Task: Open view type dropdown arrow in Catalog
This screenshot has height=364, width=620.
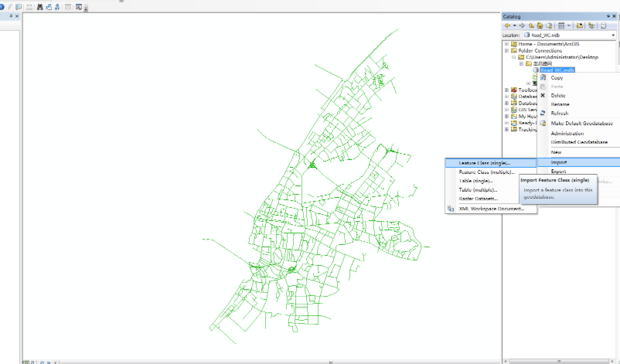Action: [x=569, y=26]
